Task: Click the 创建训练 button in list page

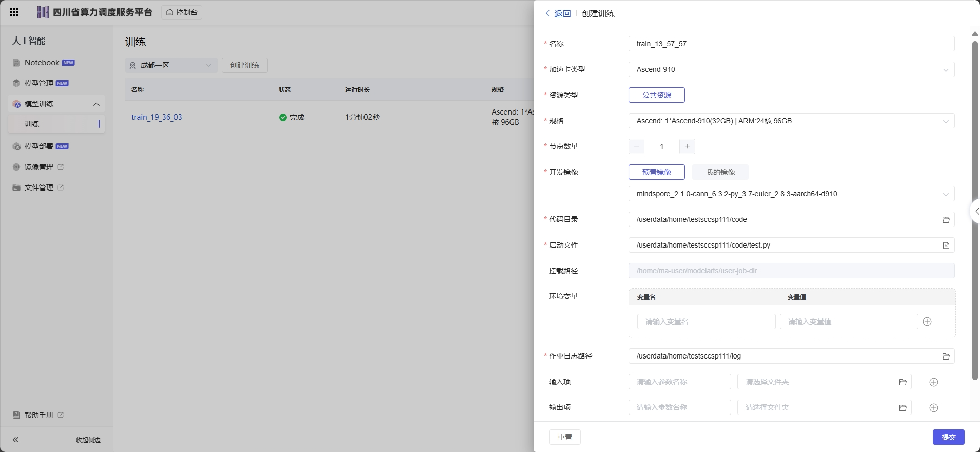Action: coord(245,65)
